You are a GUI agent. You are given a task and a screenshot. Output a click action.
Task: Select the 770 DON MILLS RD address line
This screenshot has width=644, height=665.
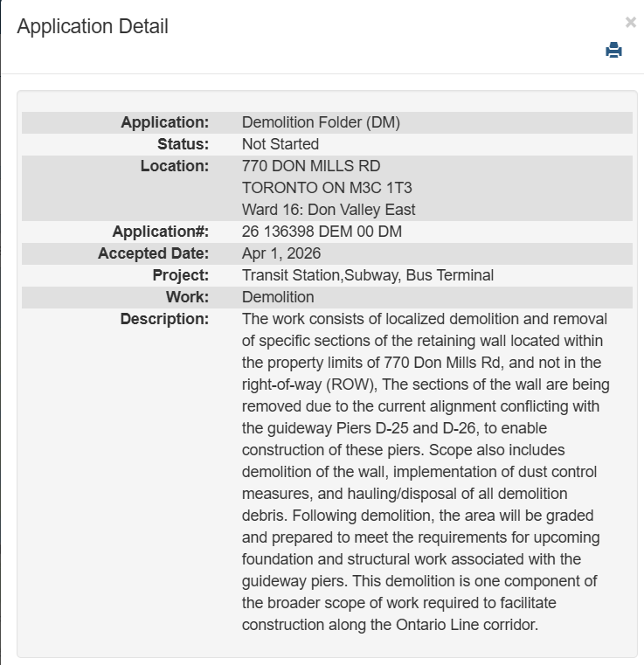pos(311,166)
